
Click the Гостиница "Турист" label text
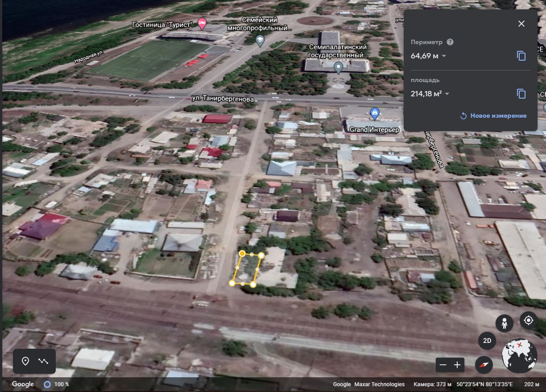point(162,25)
